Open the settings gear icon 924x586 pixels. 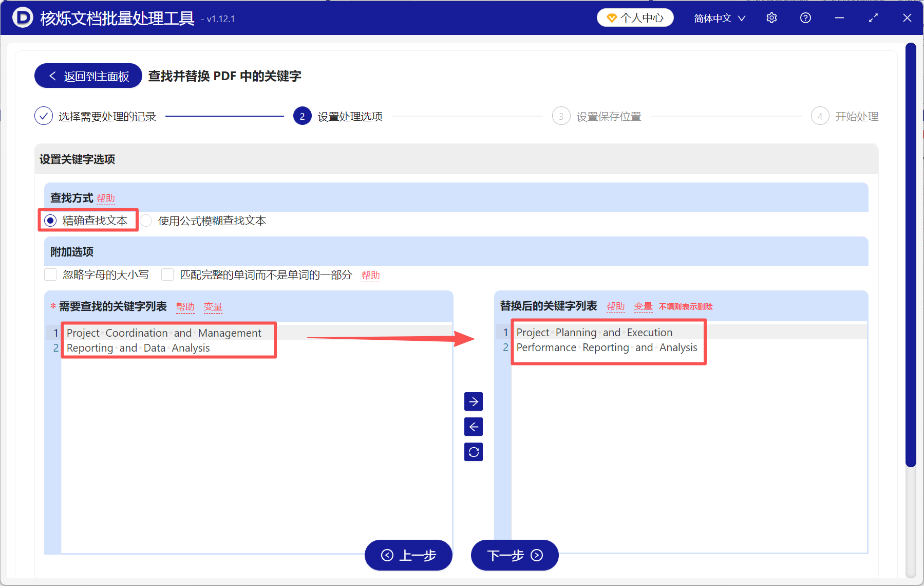tap(771, 17)
